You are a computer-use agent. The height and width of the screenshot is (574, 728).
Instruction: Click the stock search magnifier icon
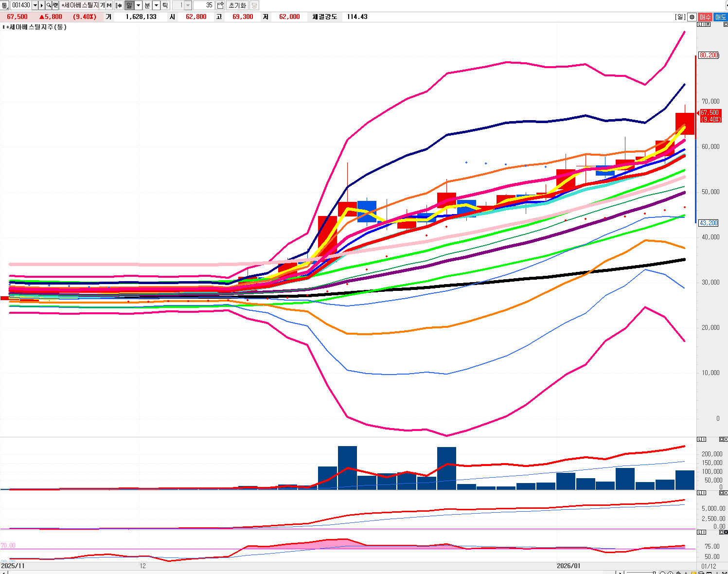tap(49, 5)
